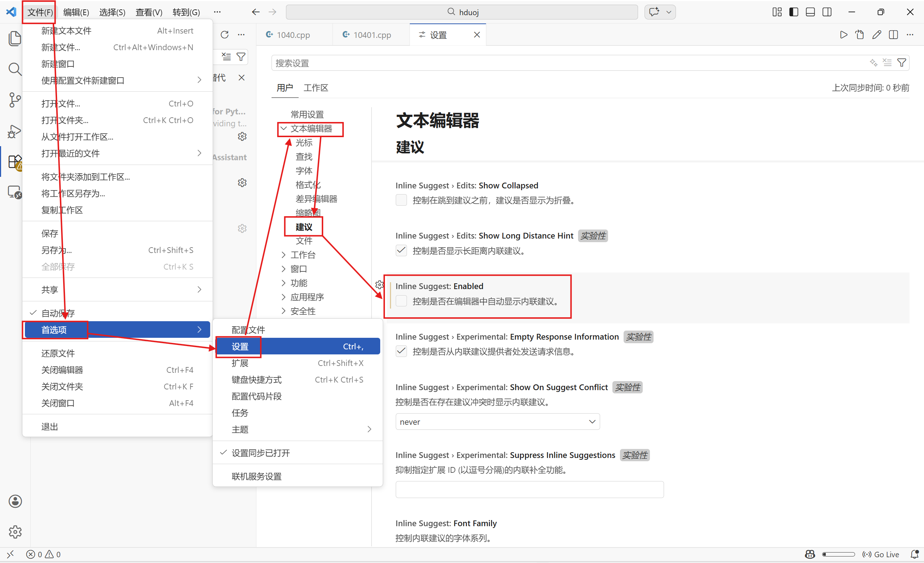Choose 设置 in the preferences submenu
Screen dimensions: 924x563
(x=298, y=346)
